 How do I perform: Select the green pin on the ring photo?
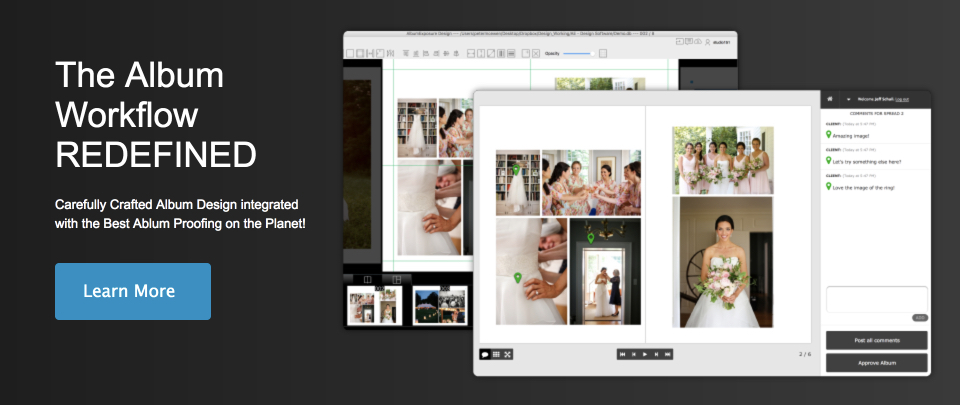point(517,278)
